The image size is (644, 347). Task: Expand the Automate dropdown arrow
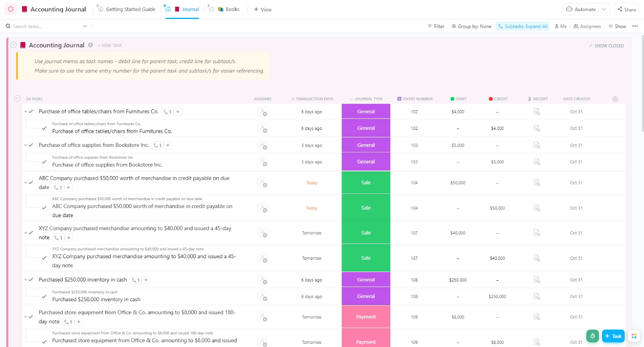(604, 9)
